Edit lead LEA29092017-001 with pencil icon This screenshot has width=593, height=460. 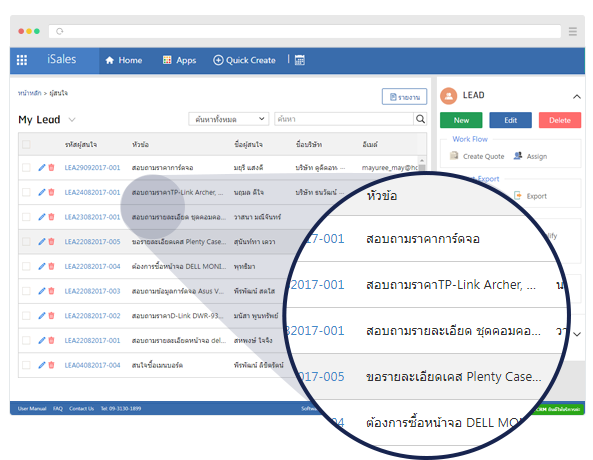pos(42,168)
